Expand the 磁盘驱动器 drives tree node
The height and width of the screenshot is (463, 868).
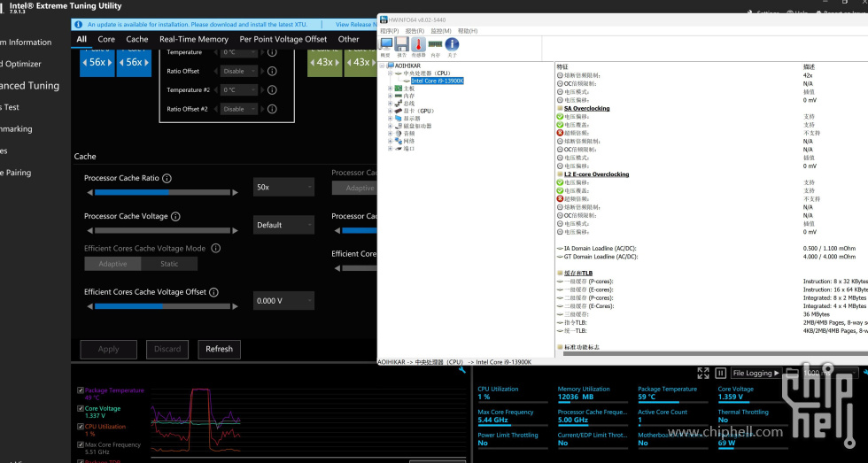tap(391, 126)
